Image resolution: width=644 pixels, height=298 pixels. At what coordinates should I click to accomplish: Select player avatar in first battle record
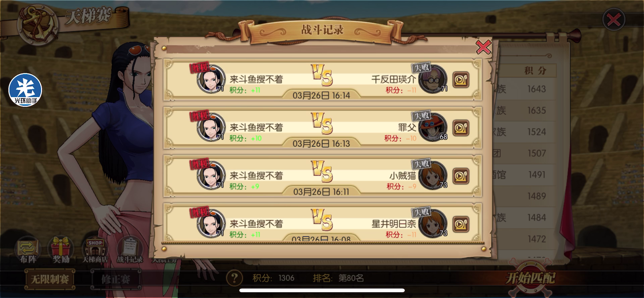tap(211, 79)
